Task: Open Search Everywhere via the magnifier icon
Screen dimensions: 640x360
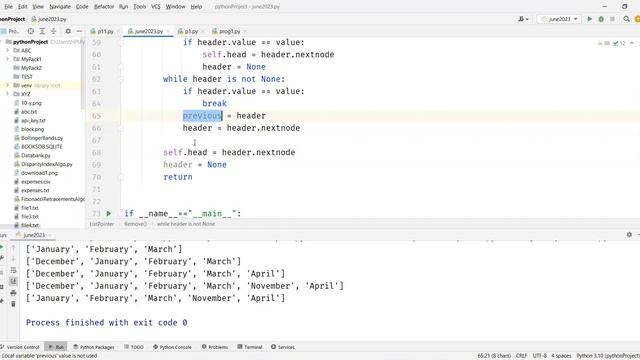Action: (627, 19)
